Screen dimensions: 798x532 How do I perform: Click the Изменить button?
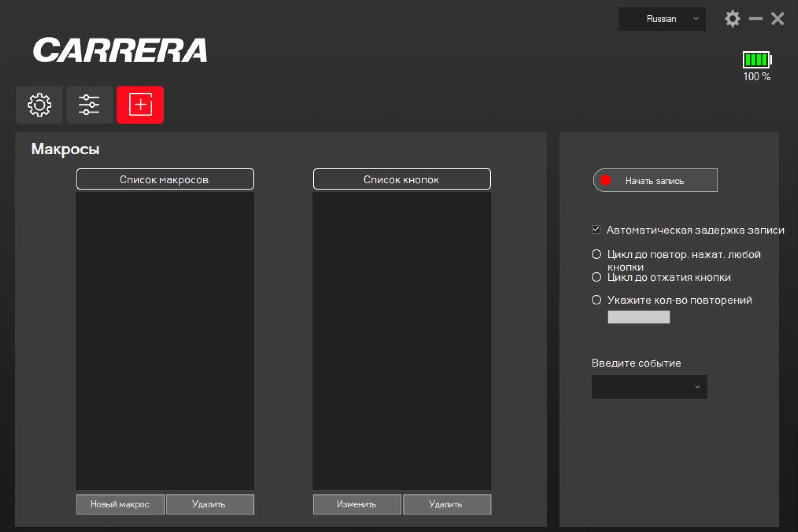(x=357, y=504)
